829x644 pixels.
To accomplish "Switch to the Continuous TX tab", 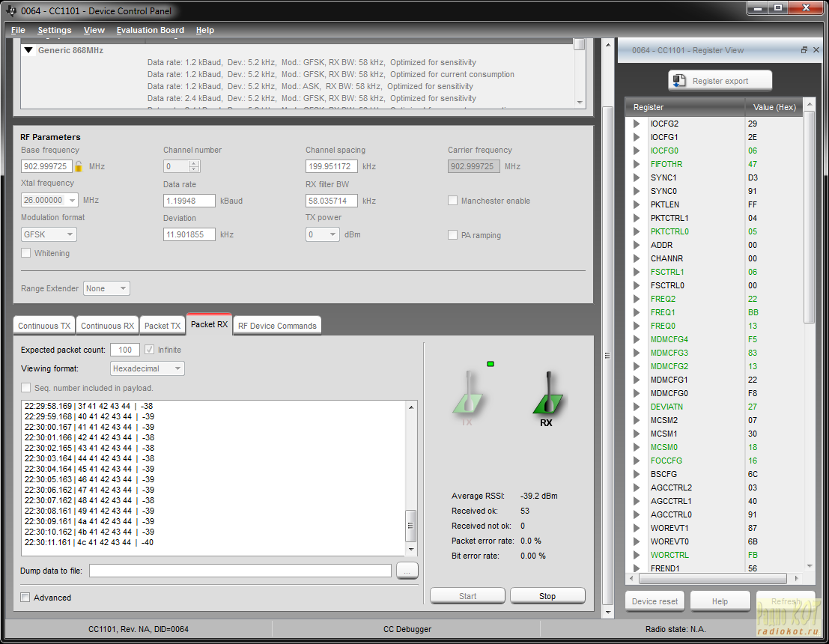I will tap(44, 326).
